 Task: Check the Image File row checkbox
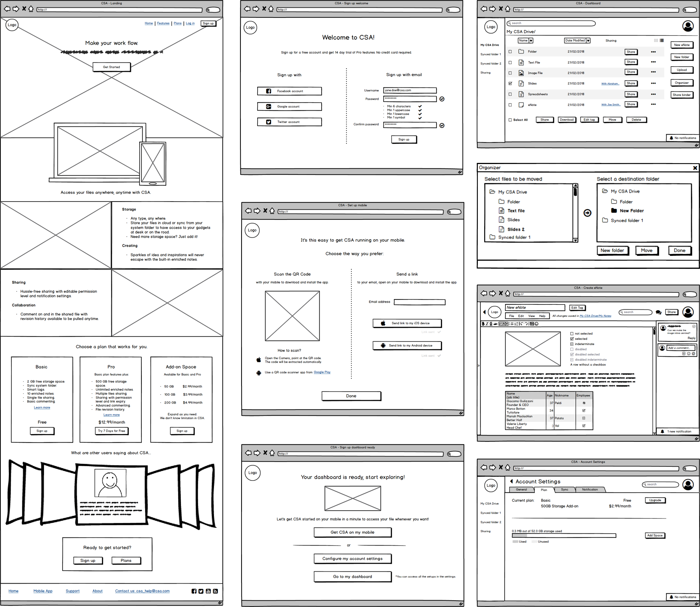[510, 73]
